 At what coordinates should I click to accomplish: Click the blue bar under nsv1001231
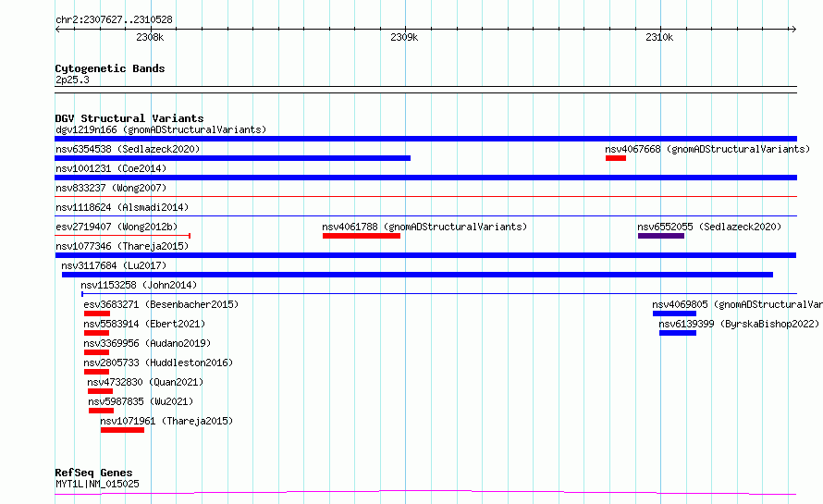tap(425, 178)
